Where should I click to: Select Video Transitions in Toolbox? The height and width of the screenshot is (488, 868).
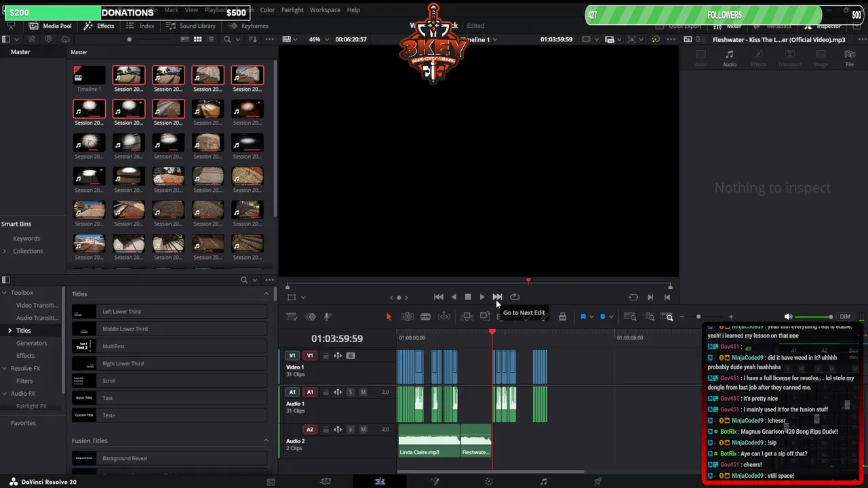(37, 305)
